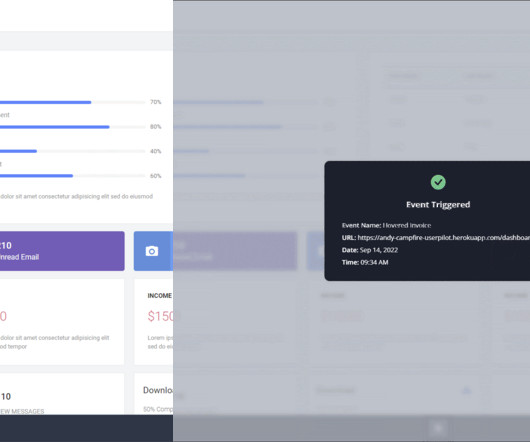
Task: Click the Event Triggered heading
Action: [438, 204]
